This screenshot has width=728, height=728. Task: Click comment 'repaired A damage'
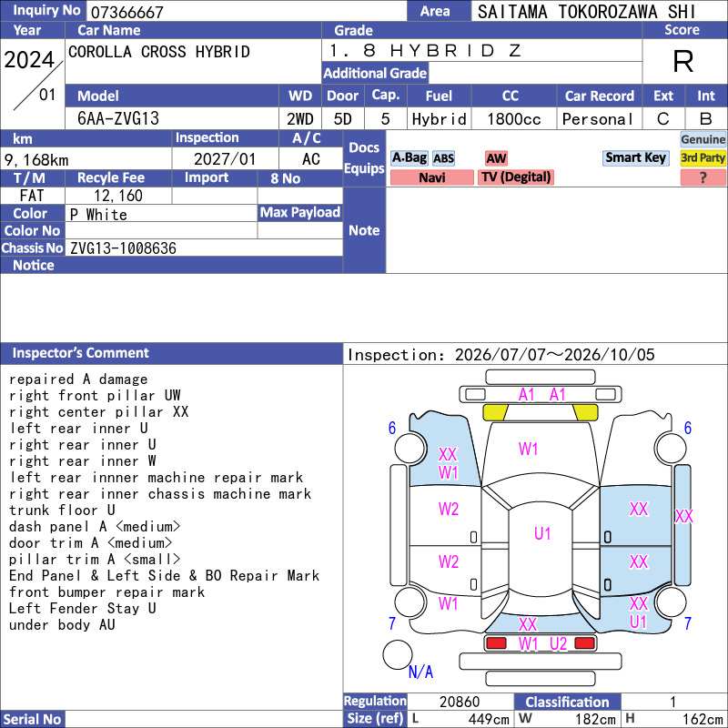[78, 379]
